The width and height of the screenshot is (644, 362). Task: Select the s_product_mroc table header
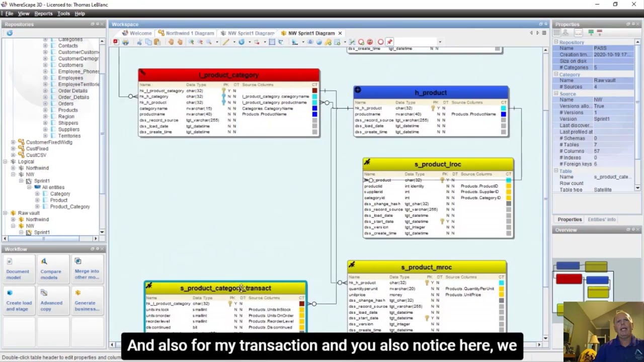coord(427,267)
